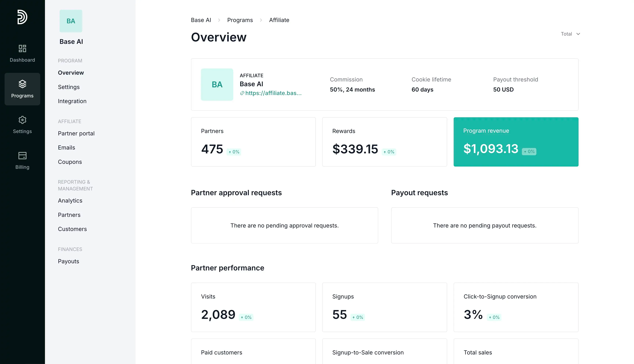Viewport: 634px width, 364px height.
Task: Open the Analytics section
Action: [x=70, y=200]
